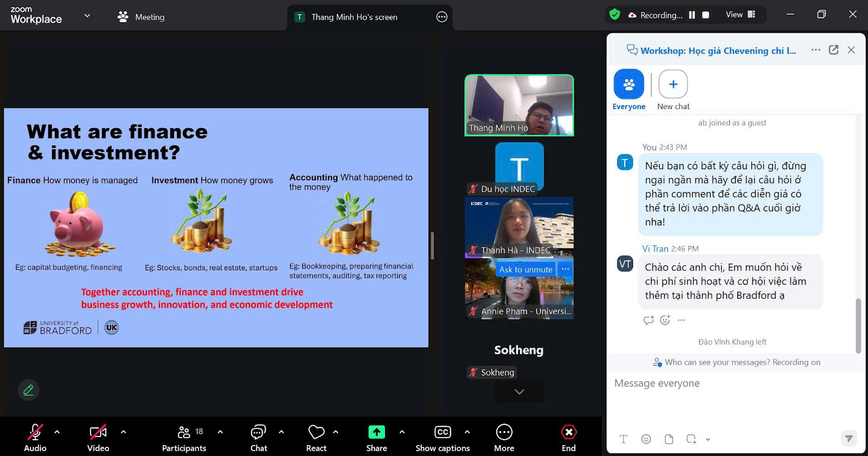Pop out the chat window
Screen dimensions: 868x456
834,50
